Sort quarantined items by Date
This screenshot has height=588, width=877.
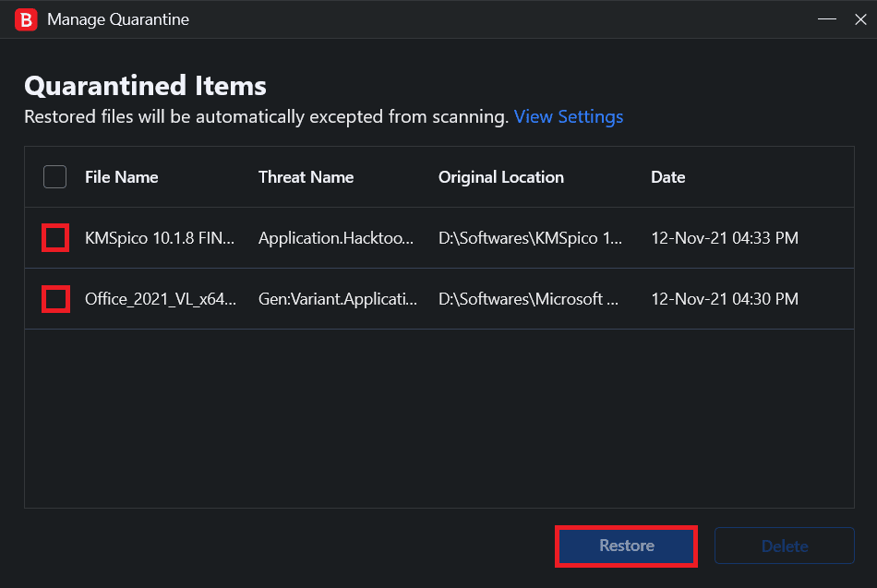click(668, 176)
